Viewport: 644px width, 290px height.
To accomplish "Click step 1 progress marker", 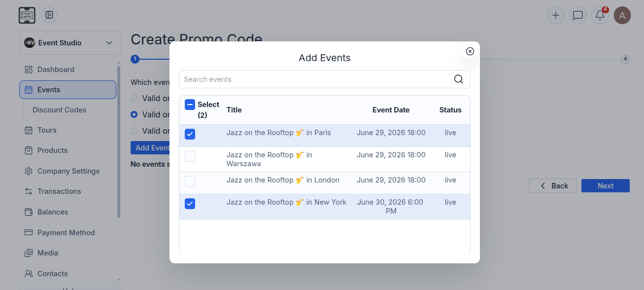I will pyautogui.click(x=135, y=59).
